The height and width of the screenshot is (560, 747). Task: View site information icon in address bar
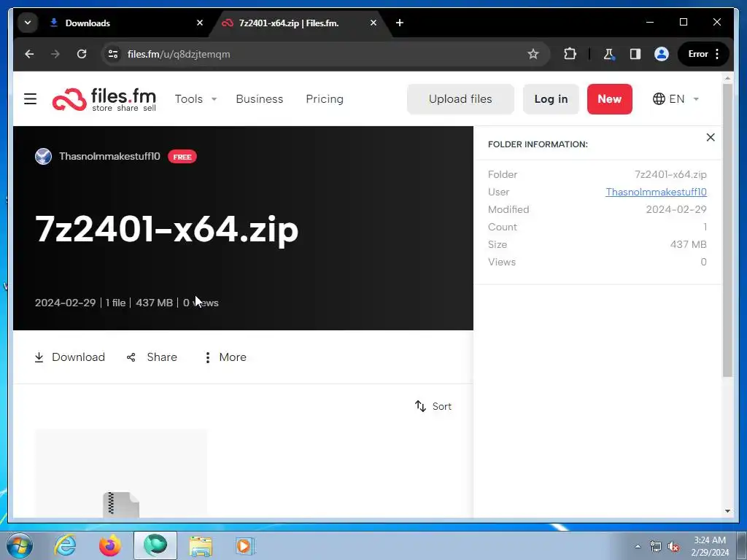(x=113, y=54)
